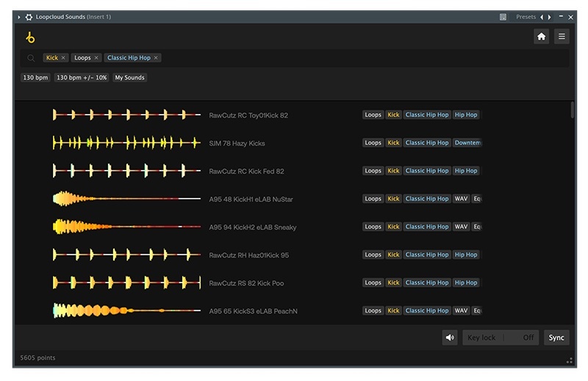
Task: Click the grid icon left of Presets
Action: [503, 17]
